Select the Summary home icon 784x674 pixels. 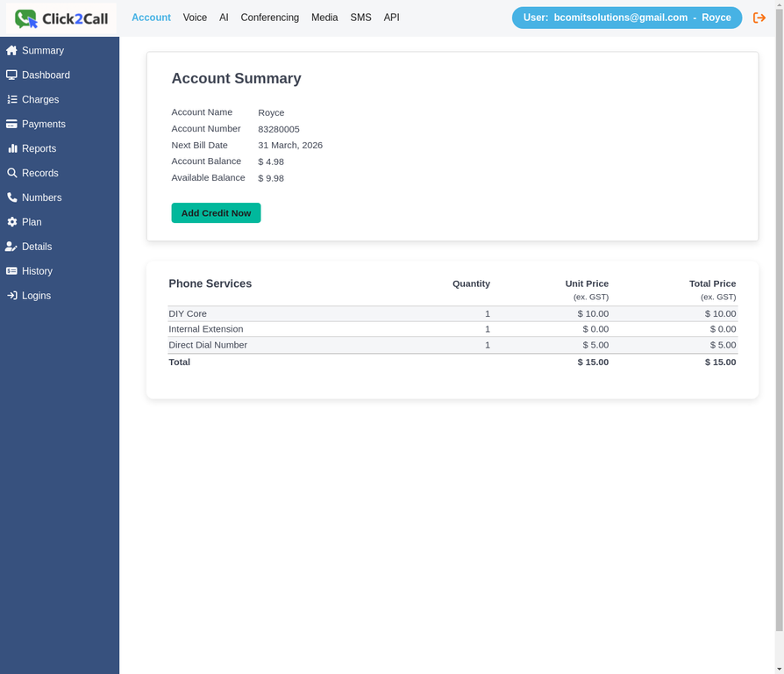(12, 50)
